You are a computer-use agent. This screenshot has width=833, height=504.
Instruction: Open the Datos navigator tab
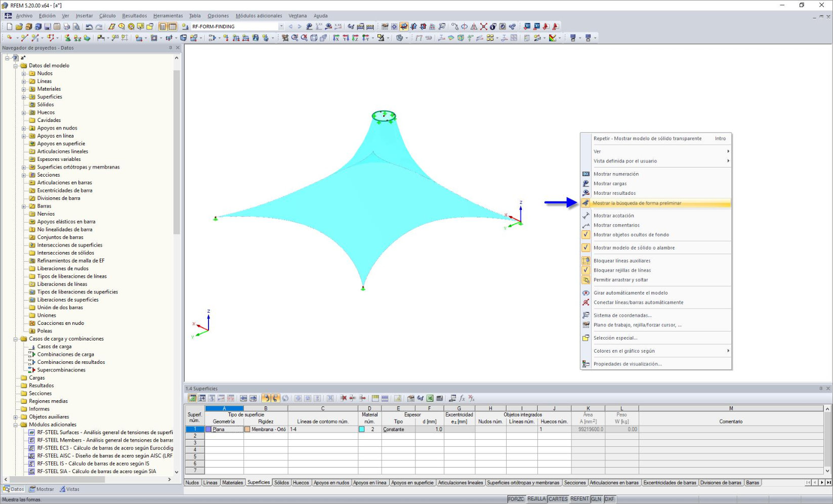(14, 489)
